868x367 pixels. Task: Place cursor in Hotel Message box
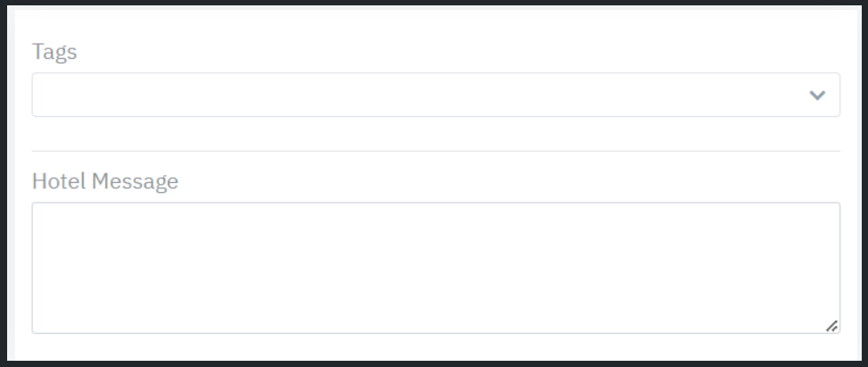(435, 268)
